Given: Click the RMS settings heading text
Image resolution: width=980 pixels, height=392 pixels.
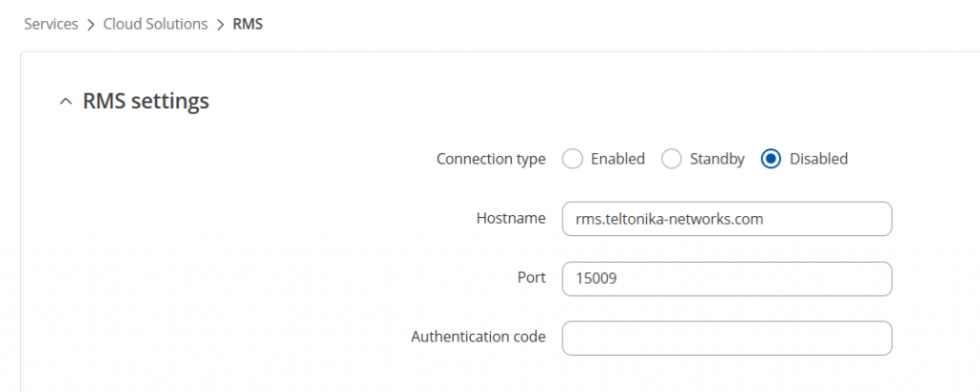Looking at the screenshot, I should pos(145,101).
